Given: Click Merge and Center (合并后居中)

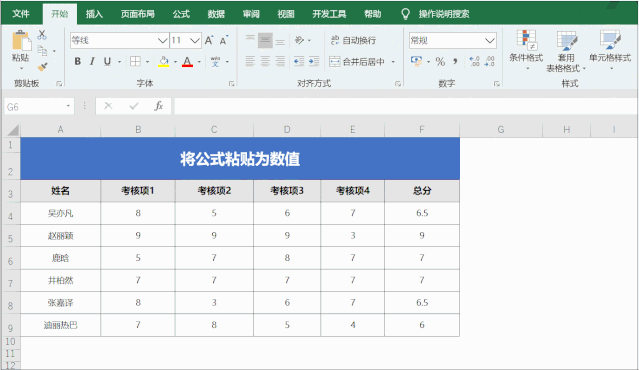Looking at the screenshot, I should click(357, 62).
